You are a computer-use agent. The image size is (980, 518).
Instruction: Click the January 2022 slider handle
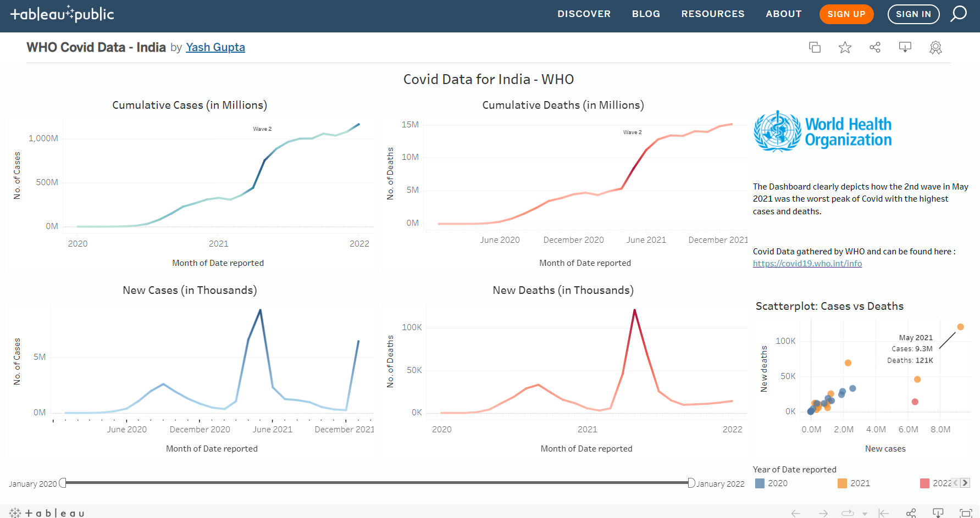click(691, 483)
